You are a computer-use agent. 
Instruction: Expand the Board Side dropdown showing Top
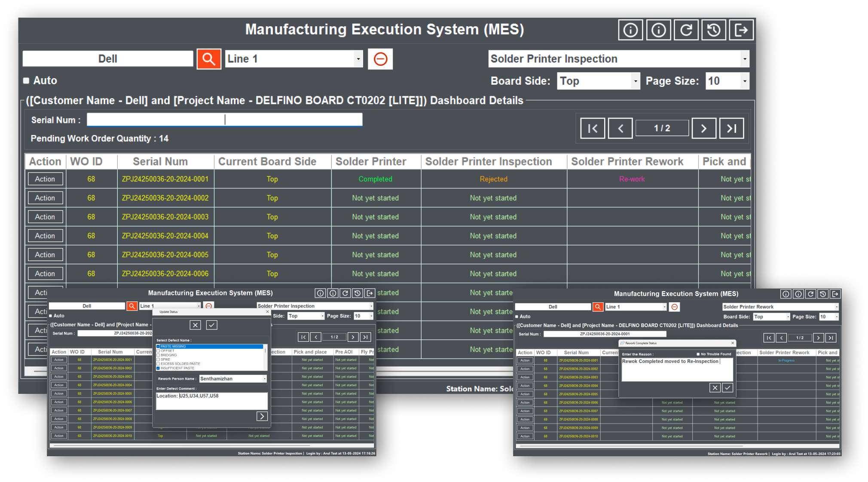(635, 81)
